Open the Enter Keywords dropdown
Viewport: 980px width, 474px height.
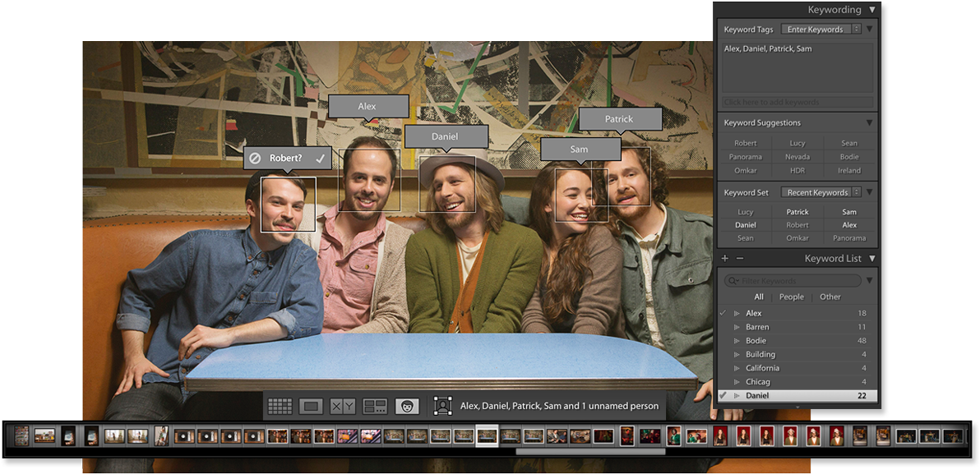point(820,30)
